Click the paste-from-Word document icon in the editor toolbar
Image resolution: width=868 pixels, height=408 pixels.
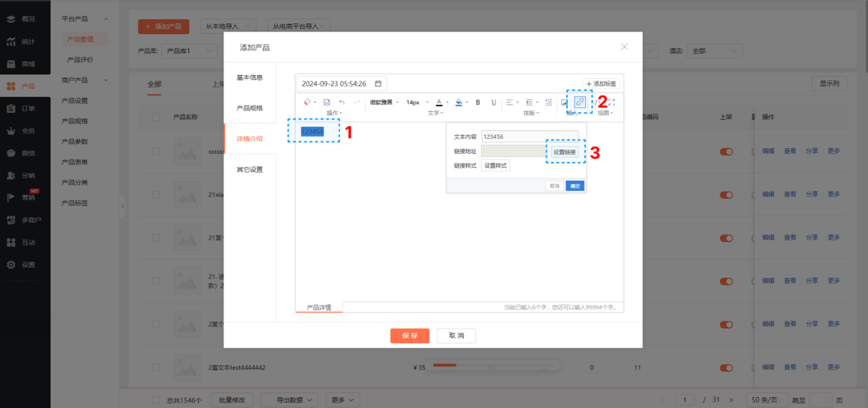click(327, 102)
